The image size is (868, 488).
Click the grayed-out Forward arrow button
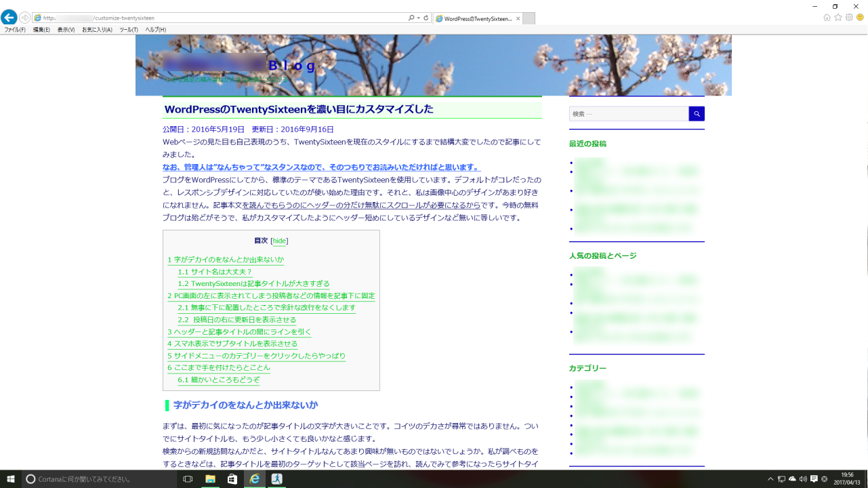[x=25, y=18]
